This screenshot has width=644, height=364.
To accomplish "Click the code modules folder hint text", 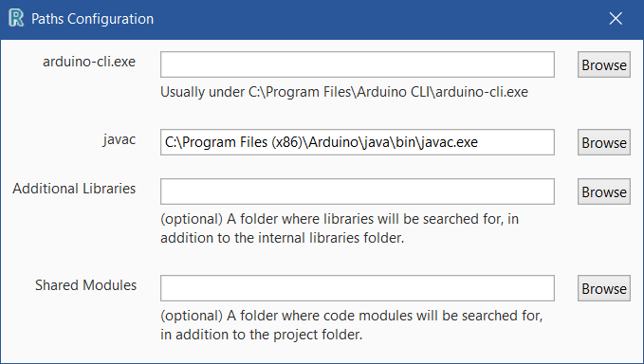I will pyautogui.click(x=351, y=325).
